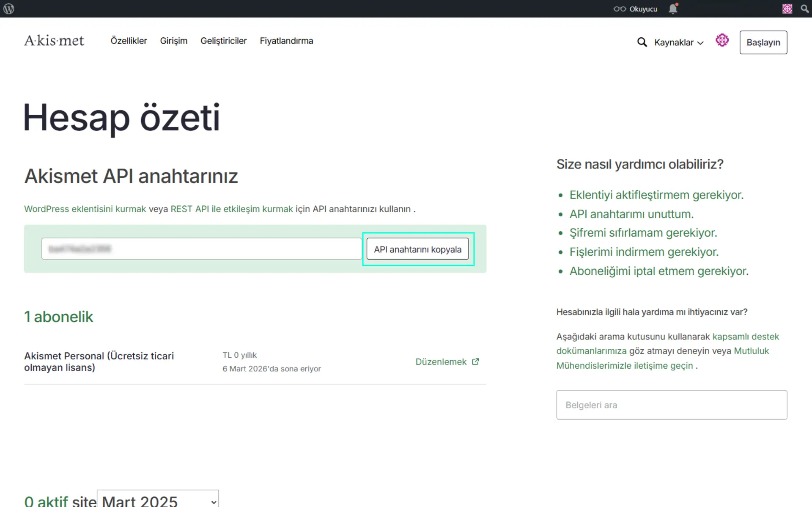Expand the Kaynaklar dropdown
812x508 pixels.
[679, 42]
